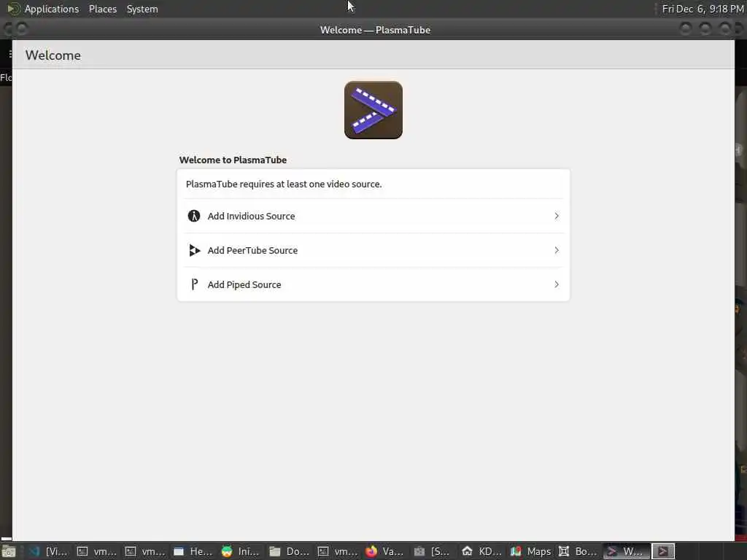The image size is (747, 560).
Task: Expand the Add Invidious Source chevron
Action: click(557, 216)
